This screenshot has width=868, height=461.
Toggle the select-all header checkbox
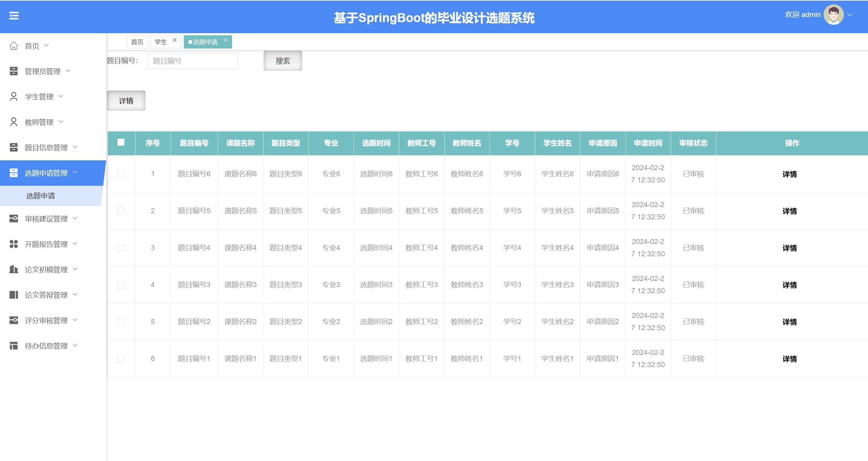coord(121,142)
